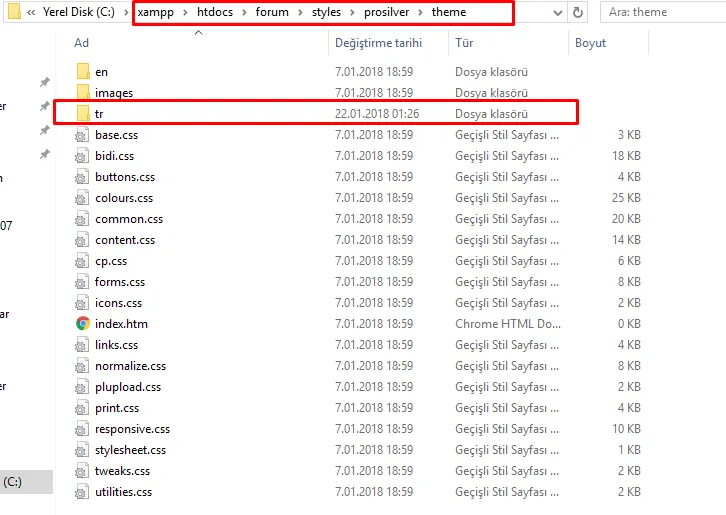Select the stylesheet.css file name
The height and width of the screenshot is (515, 726).
coord(131,450)
